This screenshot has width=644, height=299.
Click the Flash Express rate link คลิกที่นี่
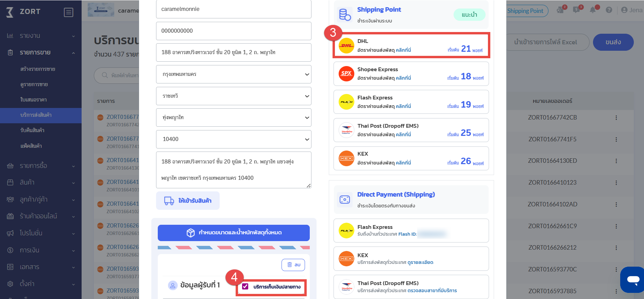[x=403, y=106]
